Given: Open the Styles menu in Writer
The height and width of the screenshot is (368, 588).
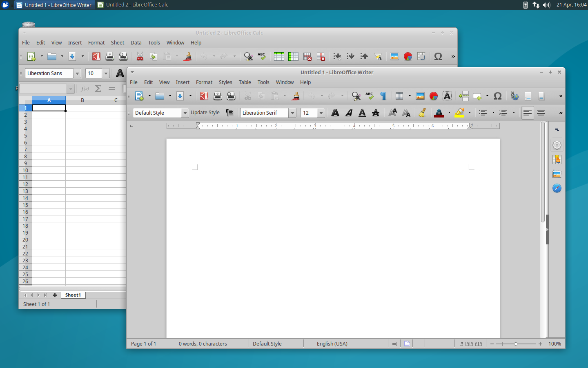Looking at the screenshot, I should [225, 82].
